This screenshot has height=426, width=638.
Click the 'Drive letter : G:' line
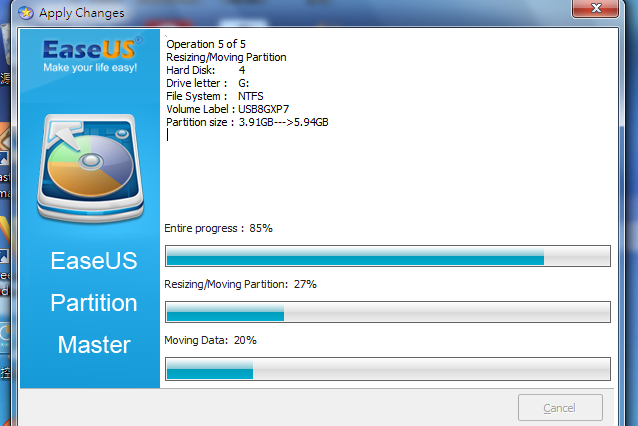pos(208,83)
